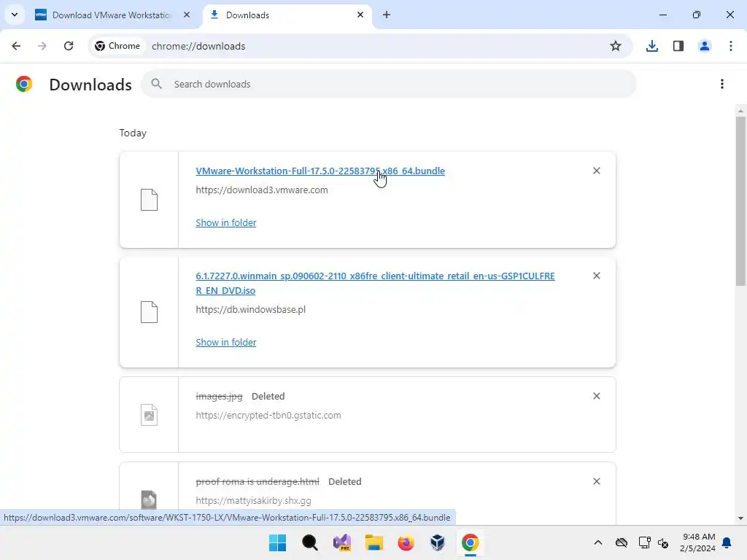The width and height of the screenshot is (747, 560).
Task: Click the Chrome site info chip
Action: coord(117,46)
